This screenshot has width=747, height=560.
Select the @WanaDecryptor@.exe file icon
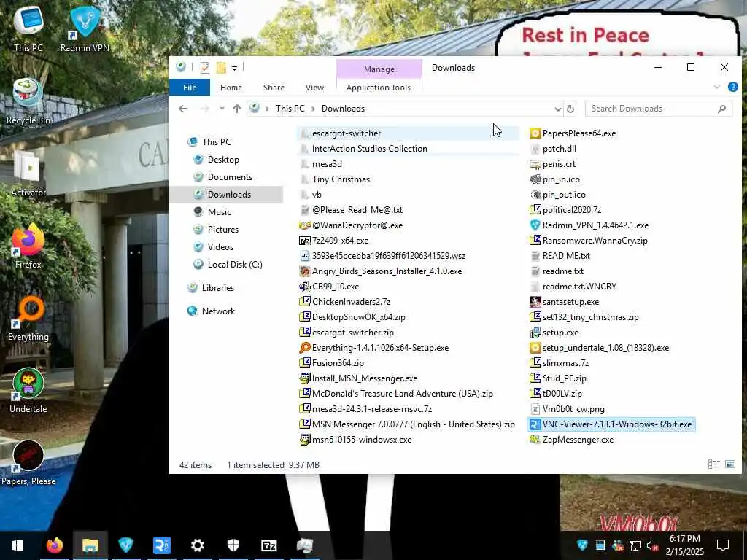(x=305, y=225)
